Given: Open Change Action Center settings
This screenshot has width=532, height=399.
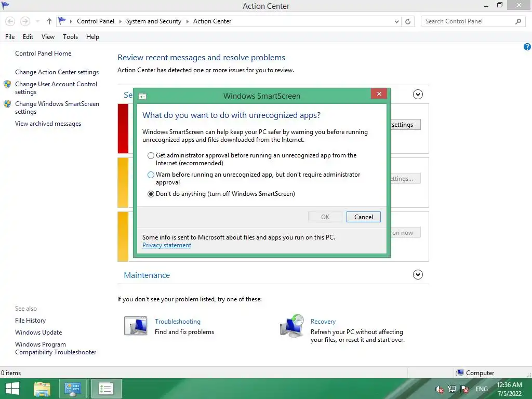Looking at the screenshot, I should click(x=57, y=72).
